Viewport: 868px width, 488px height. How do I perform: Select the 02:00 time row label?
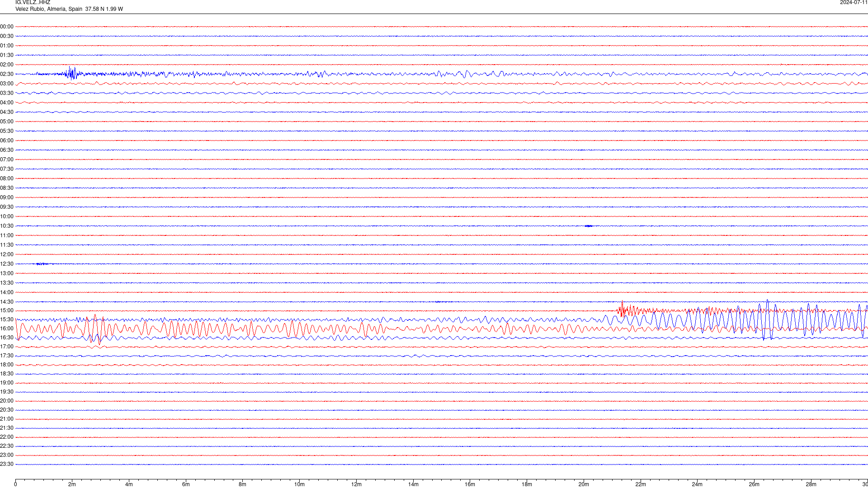pos(7,65)
